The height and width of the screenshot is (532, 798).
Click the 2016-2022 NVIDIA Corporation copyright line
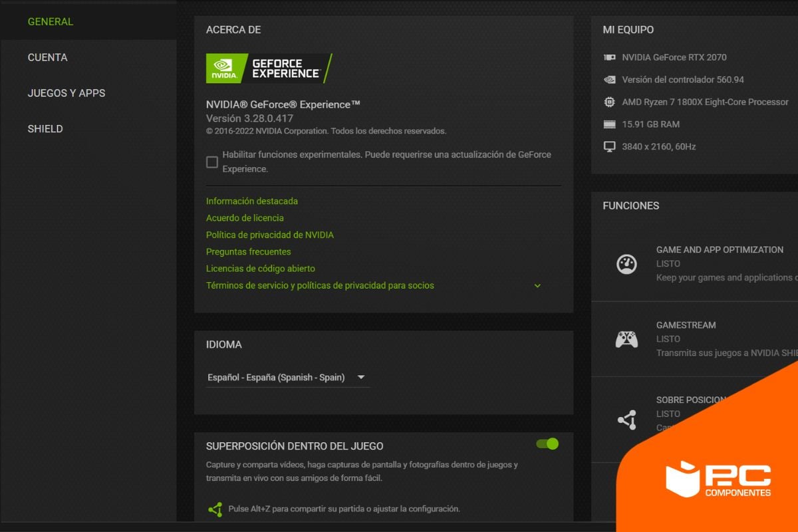click(x=327, y=131)
